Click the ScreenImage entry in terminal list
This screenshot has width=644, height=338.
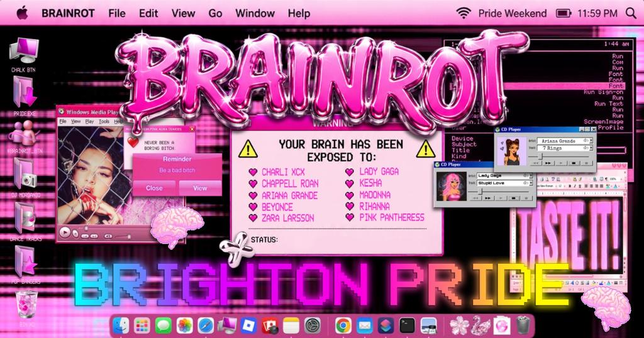click(604, 121)
